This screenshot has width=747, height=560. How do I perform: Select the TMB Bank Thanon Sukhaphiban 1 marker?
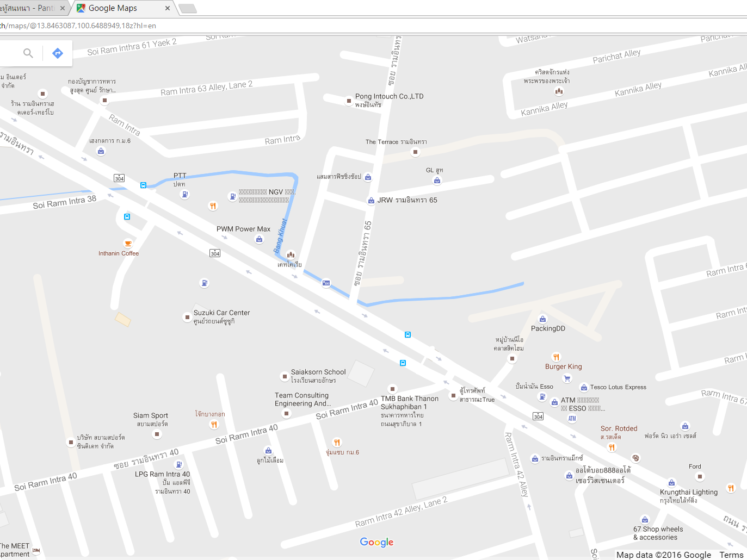[x=392, y=389]
